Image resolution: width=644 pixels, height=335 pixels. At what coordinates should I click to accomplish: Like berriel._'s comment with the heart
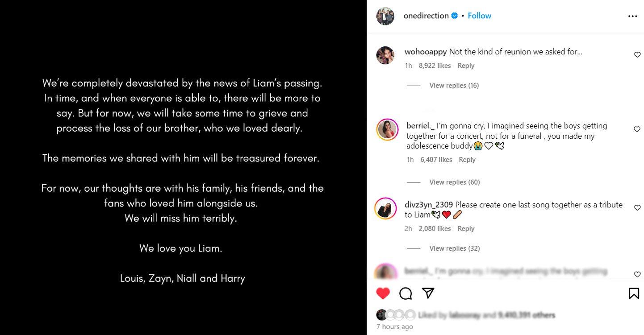(x=637, y=129)
